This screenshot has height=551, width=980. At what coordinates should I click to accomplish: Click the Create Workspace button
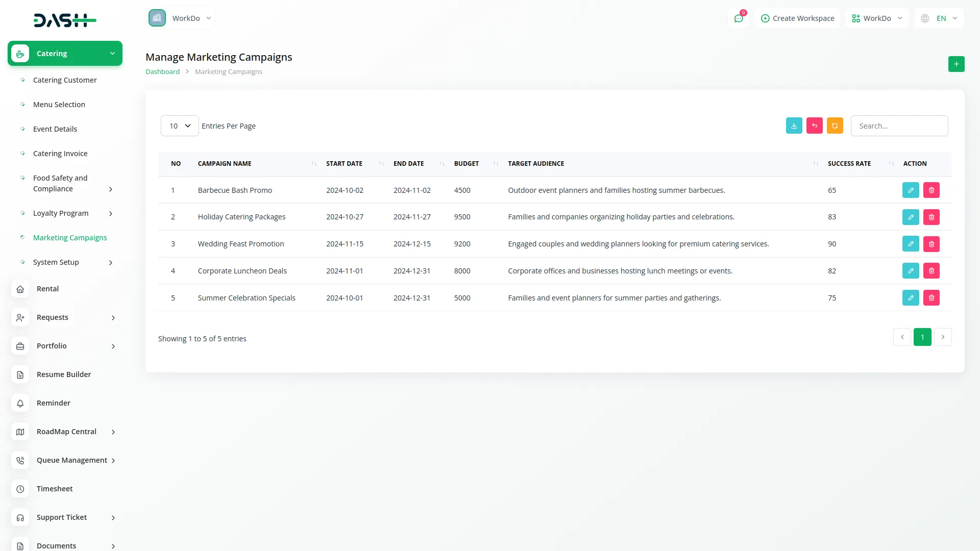797,18
